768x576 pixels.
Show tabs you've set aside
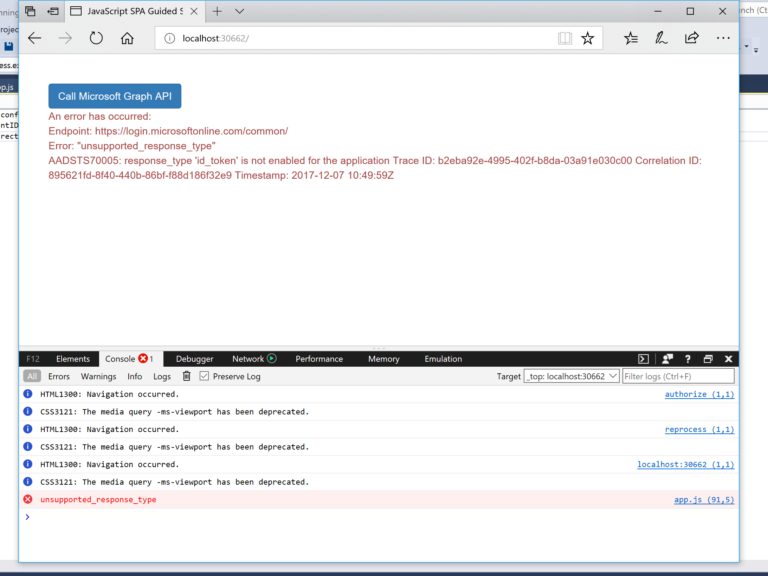pyautogui.click(x=30, y=11)
